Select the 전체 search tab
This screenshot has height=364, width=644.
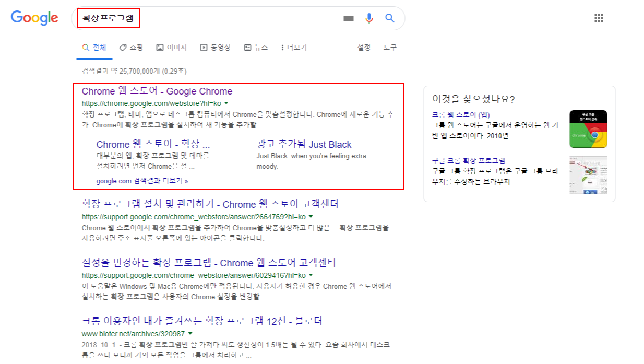(94, 48)
